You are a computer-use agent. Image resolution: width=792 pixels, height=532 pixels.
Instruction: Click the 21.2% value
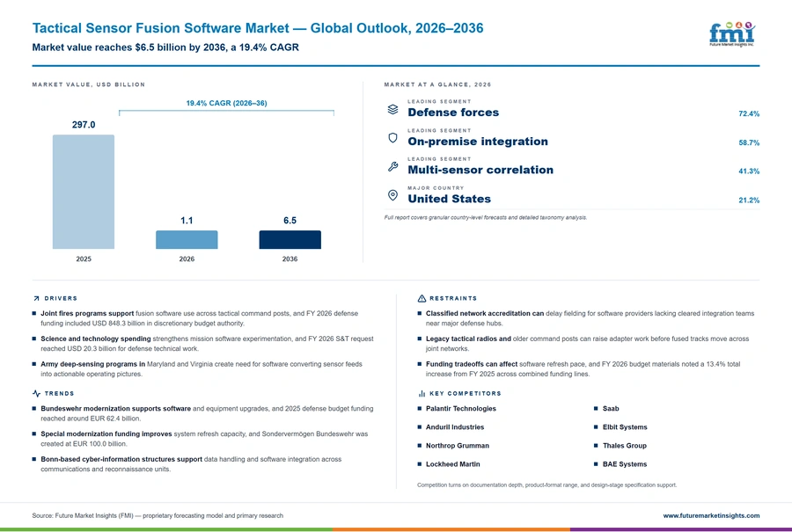pos(749,200)
